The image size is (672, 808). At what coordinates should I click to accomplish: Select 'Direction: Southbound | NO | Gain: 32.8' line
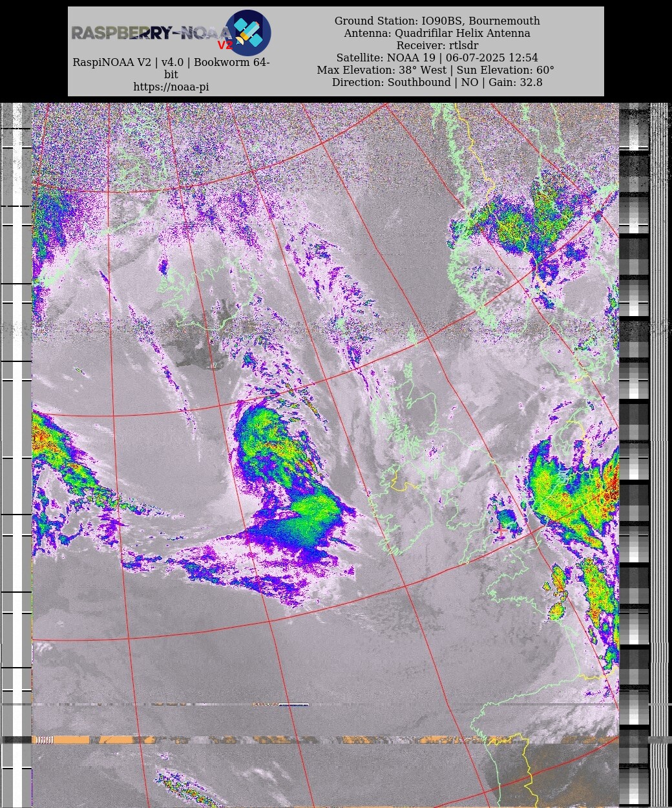[437, 83]
